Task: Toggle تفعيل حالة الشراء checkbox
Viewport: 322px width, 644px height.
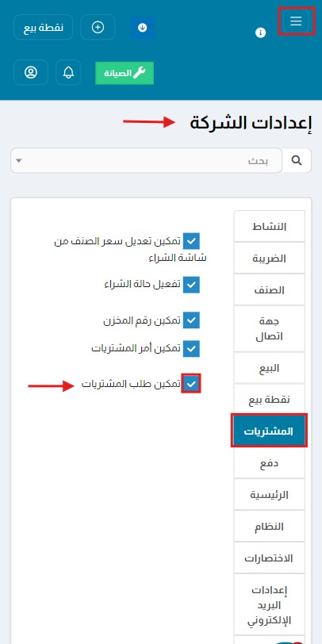Action: [191, 285]
